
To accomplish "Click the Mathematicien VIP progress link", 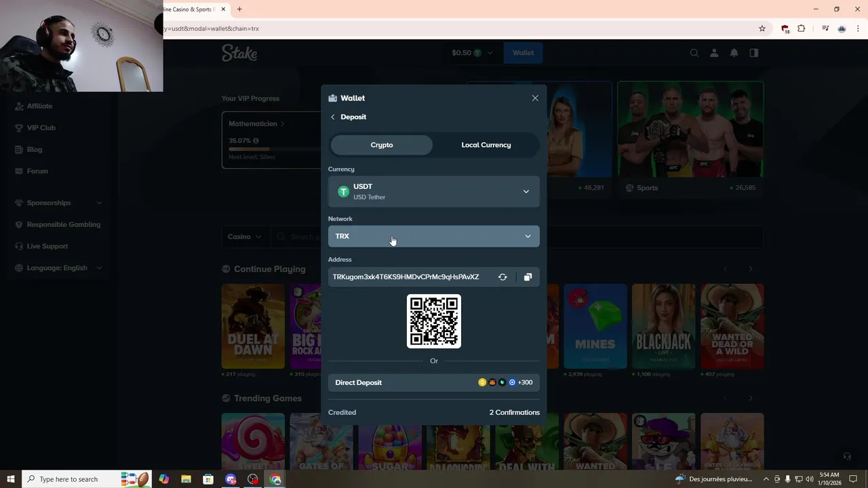I will (256, 124).
